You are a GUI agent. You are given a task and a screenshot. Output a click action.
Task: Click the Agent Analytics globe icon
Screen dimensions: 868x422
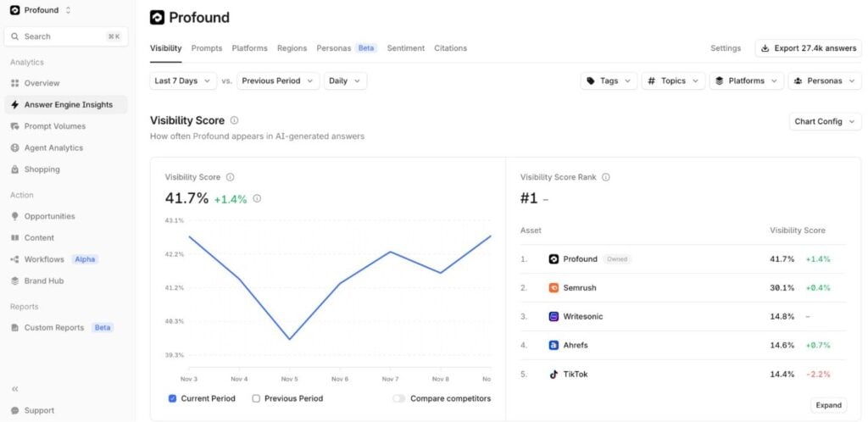[x=15, y=147]
